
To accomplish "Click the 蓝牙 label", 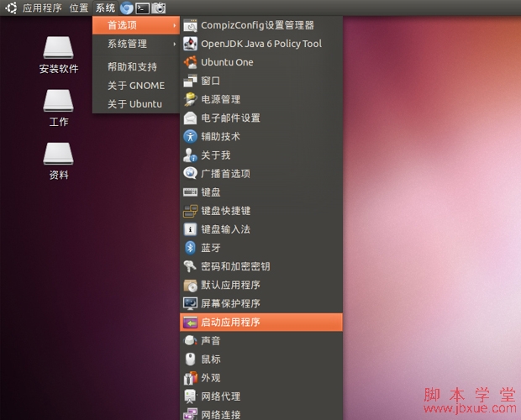I will click(x=211, y=248).
